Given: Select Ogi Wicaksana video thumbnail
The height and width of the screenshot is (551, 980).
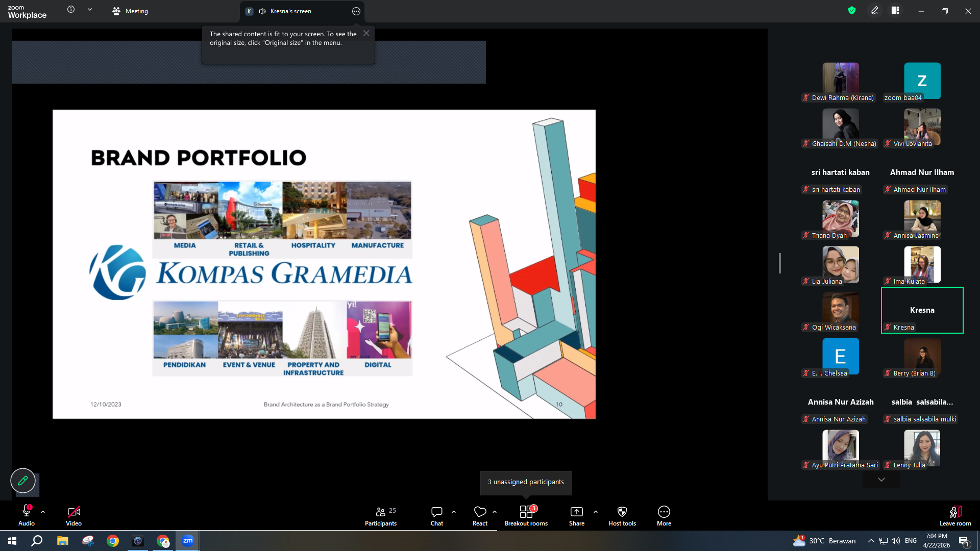Looking at the screenshot, I should pos(841,310).
